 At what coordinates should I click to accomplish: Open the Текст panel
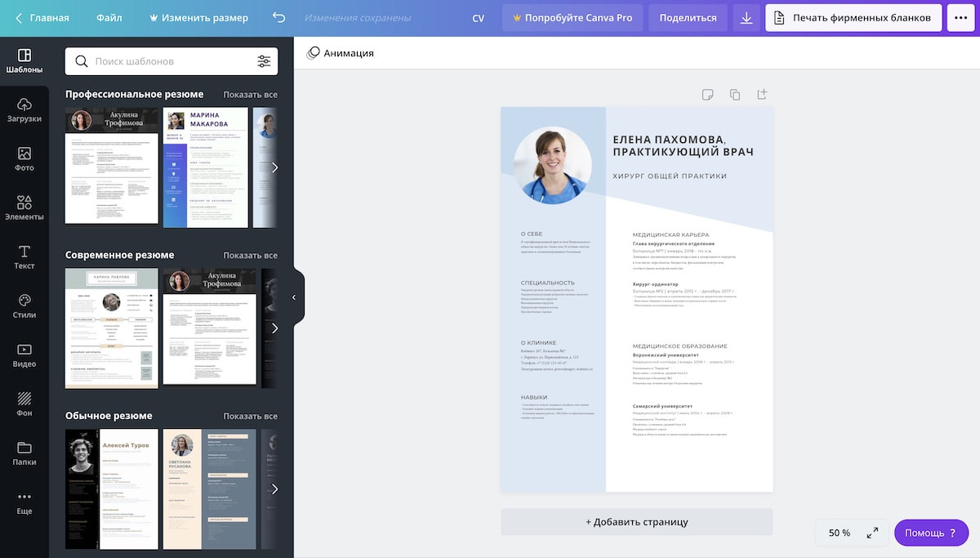point(24,257)
